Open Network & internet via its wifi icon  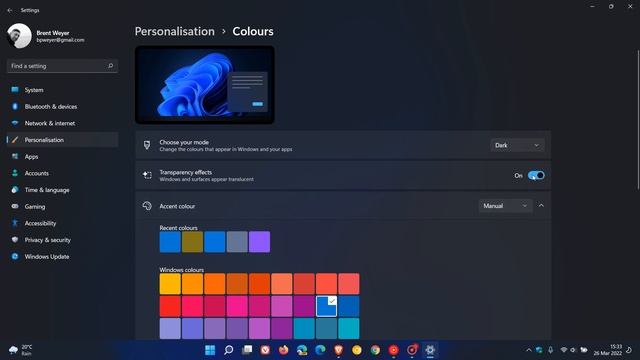pos(15,123)
